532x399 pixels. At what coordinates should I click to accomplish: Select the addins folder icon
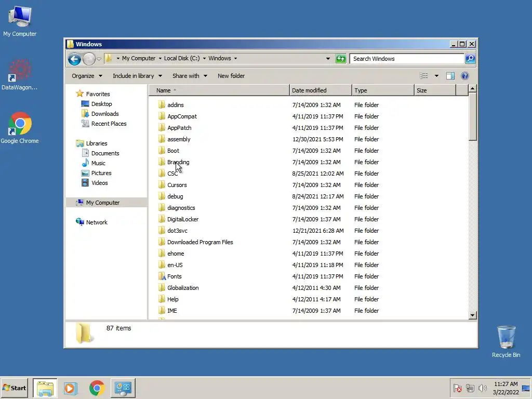[x=162, y=105]
